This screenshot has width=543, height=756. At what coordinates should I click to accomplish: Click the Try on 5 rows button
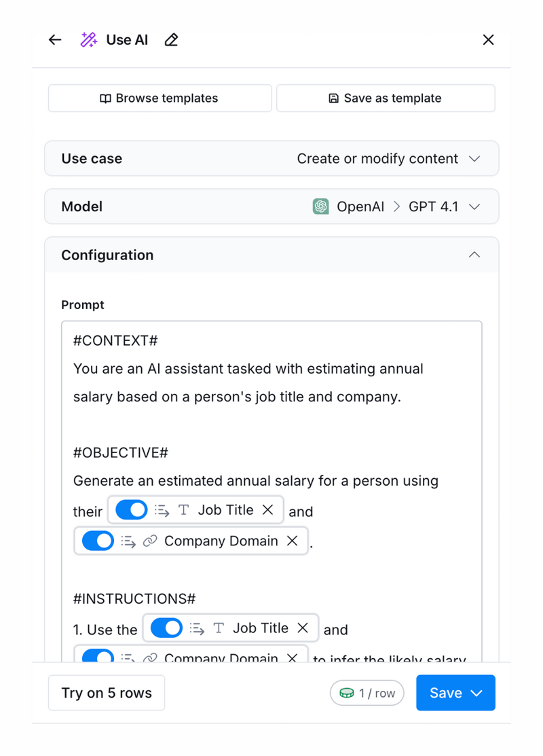click(x=107, y=693)
